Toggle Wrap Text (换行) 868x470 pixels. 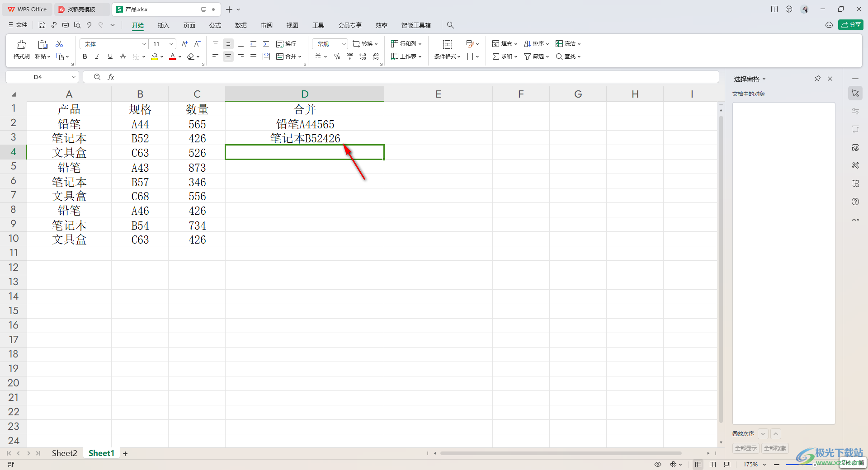286,44
